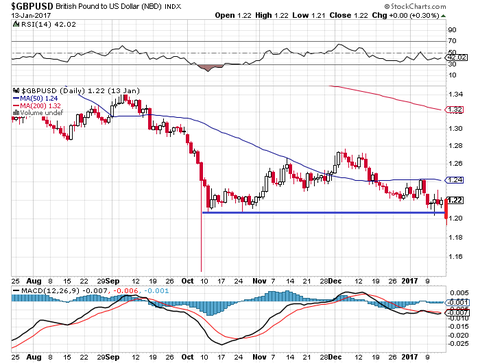Viewport: 480px width, 363px height.
Task: Click the 0.005 MACD axis label
Action: point(459,293)
